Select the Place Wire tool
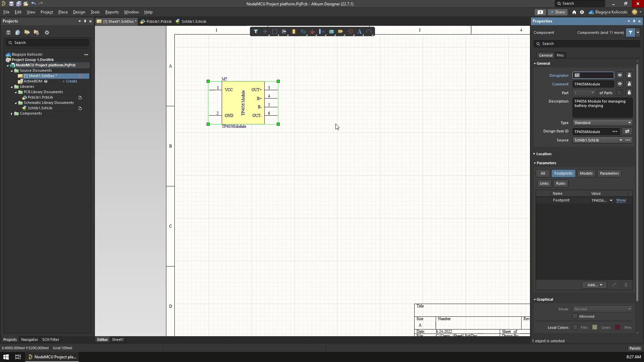This screenshot has height=362, width=644. pos(303,32)
